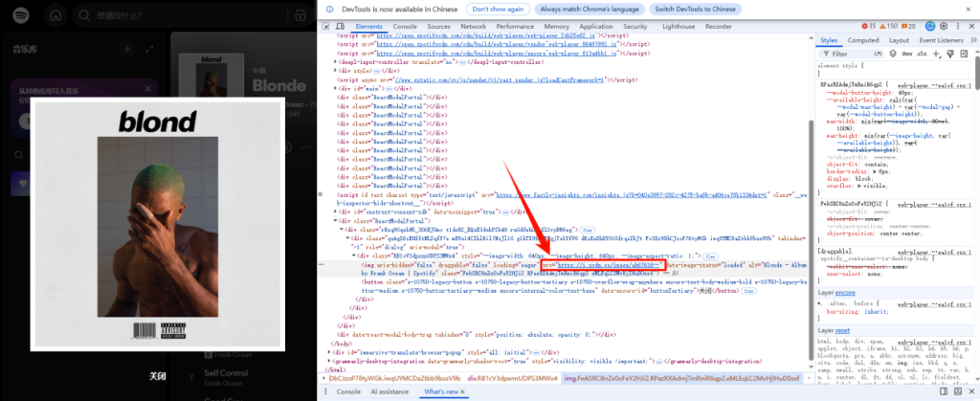Click the 关闭 button below the cover
This screenshot has height=401, width=980.
click(158, 376)
